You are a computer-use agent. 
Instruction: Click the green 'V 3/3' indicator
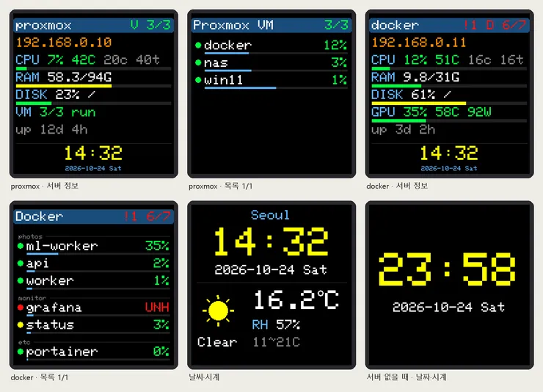150,25
